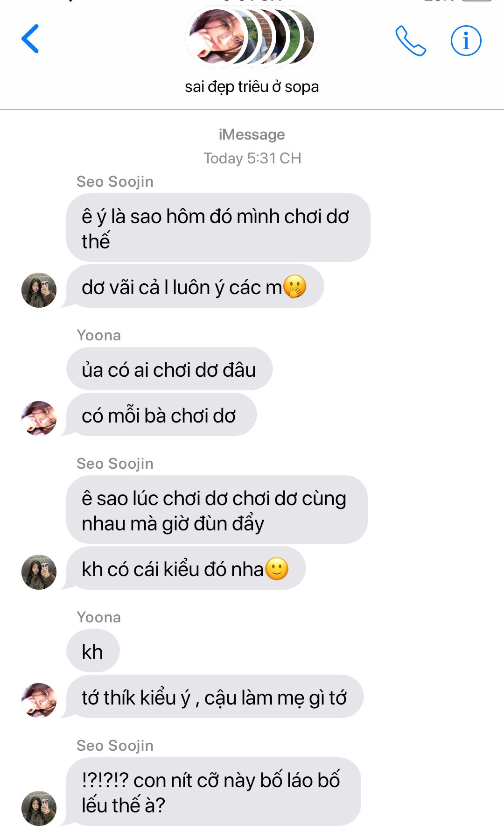Select message 'có mỗi bà chơi dơ'
Screen dimensions: 504x839
point(161,415)
